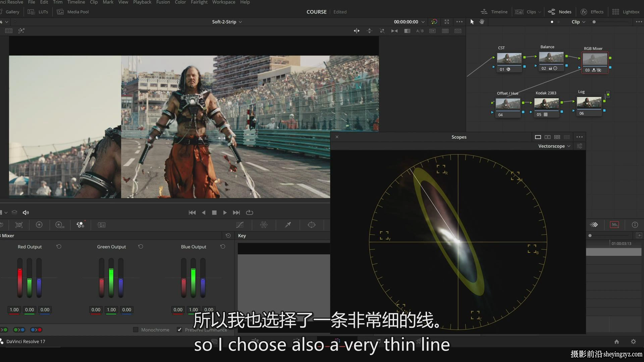This screenshot has height=362, width=644.
Task: Click Green Output blue value field 0.00
Action: click(126, 310)
